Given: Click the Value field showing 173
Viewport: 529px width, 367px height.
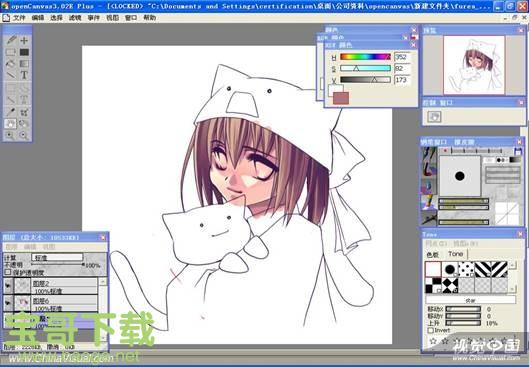Looking at the screenshot, I should point(402,80).
